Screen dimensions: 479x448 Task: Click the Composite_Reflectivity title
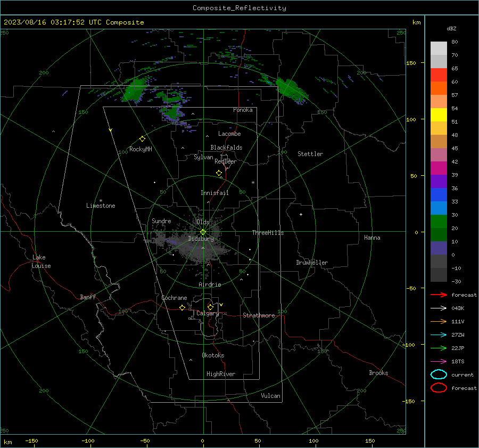(x=239, y=8)
